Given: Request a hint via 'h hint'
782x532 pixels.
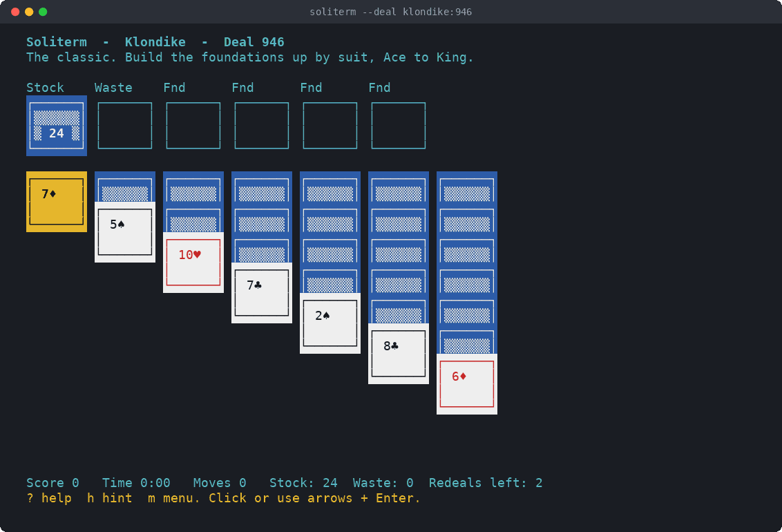Looking at the screenshot, I should pyautogui.click(x=110, y=498).
